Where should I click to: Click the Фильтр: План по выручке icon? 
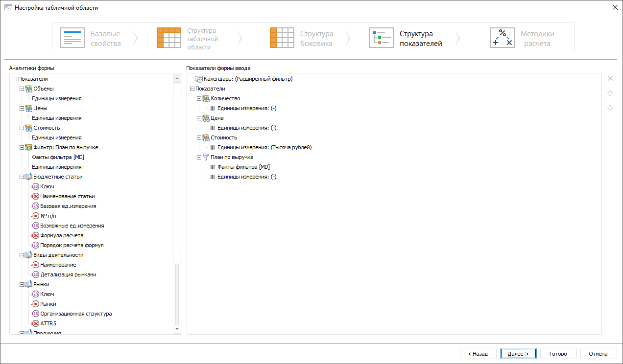[x=28, y=147]
